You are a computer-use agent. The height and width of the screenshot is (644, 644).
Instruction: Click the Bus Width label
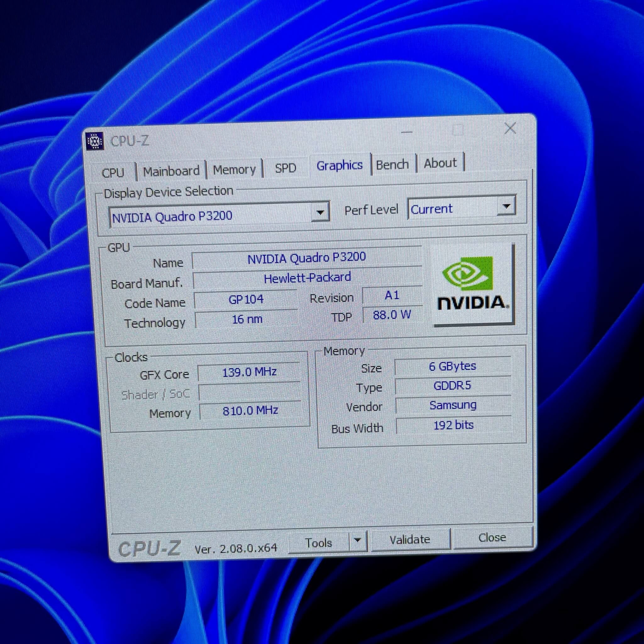357,428
